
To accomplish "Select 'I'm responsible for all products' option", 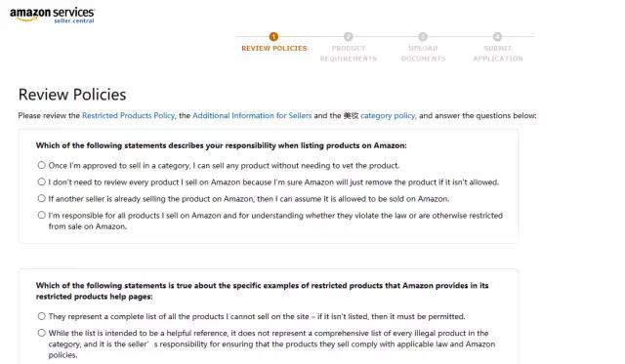I will tap(41, 215).
